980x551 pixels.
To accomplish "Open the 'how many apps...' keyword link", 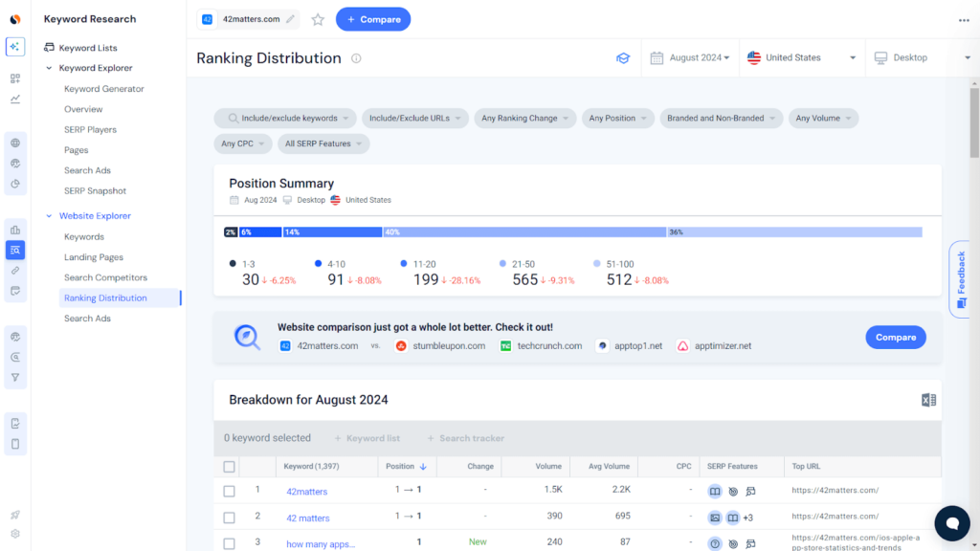I will point(321,544).
